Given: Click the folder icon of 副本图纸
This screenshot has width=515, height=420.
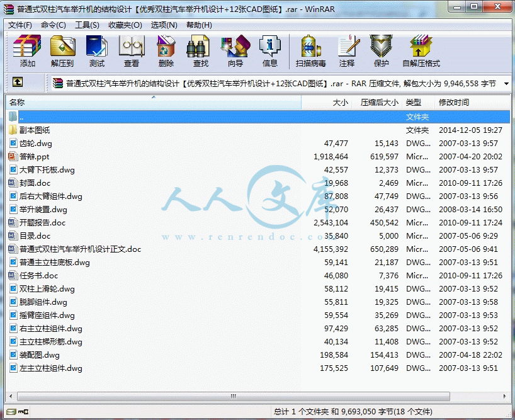Looking at the screenshot, I should [13, 130].
